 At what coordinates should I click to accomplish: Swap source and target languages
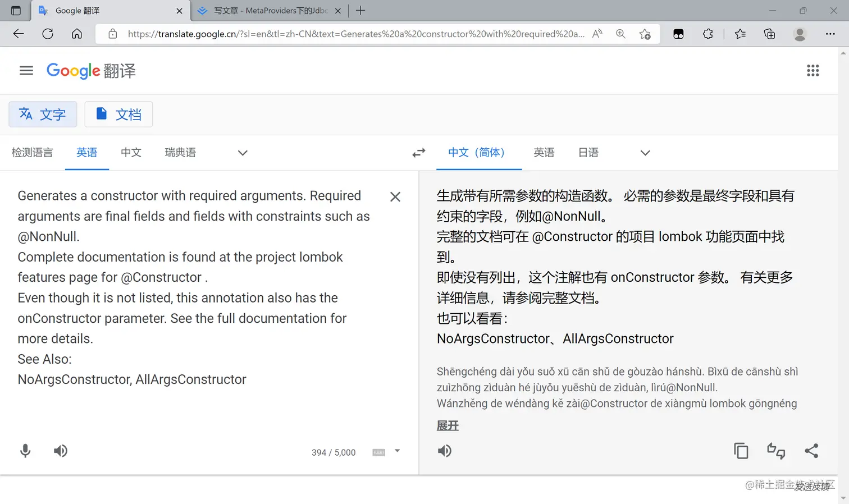click(419, 153)
